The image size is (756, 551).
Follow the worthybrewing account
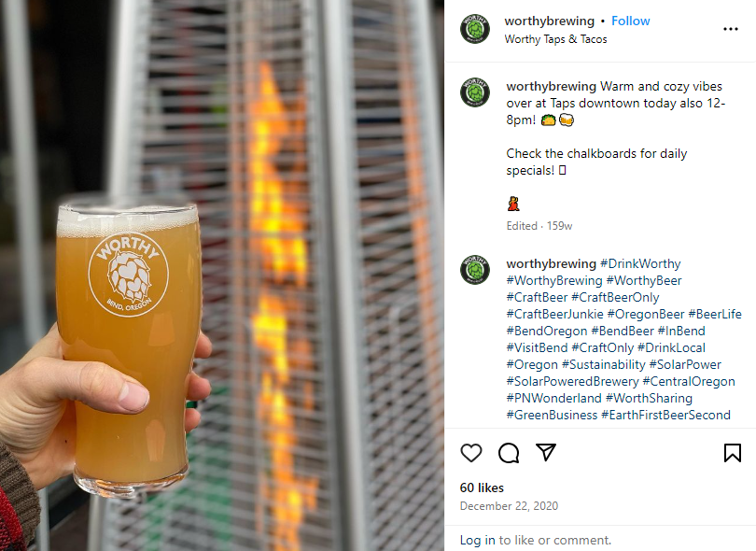tap(631, 21)
